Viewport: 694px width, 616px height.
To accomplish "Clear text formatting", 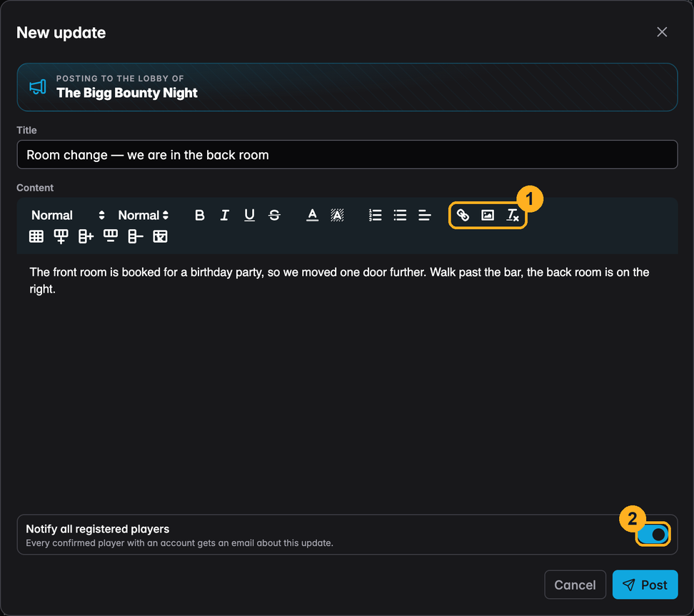I will pos(512,215).
